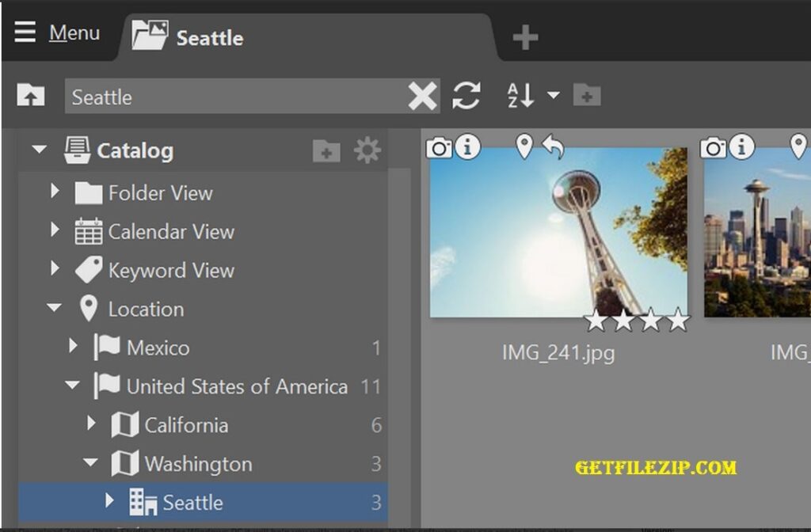The image size is (811, 532).
Task: Refresh the Seattle search results
Action: click(x=466, y=95)
